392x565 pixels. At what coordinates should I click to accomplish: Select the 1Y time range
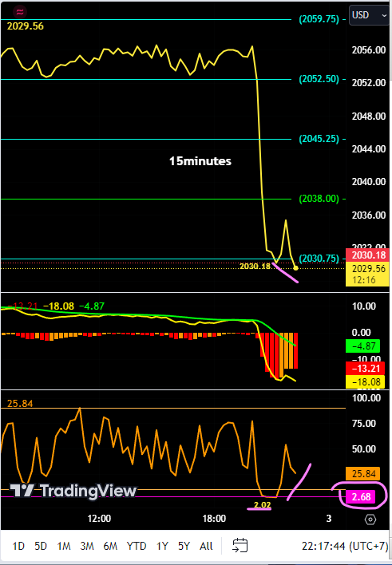(162, 547)
